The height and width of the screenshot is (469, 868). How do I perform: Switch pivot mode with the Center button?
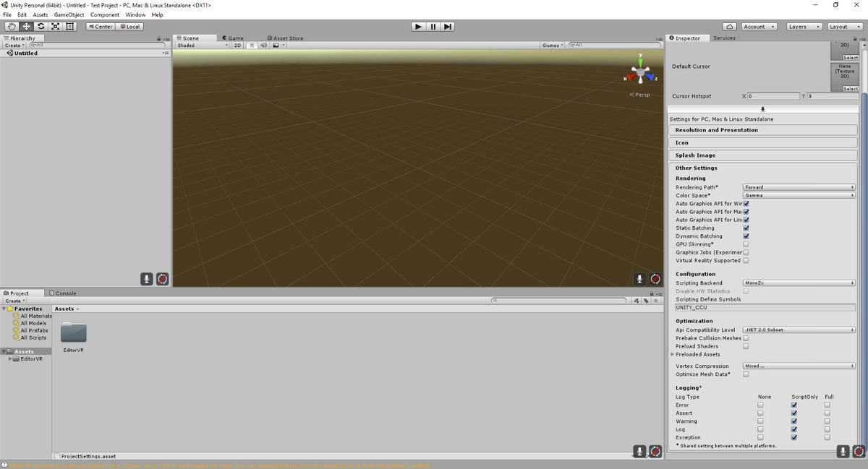(100, 26)
